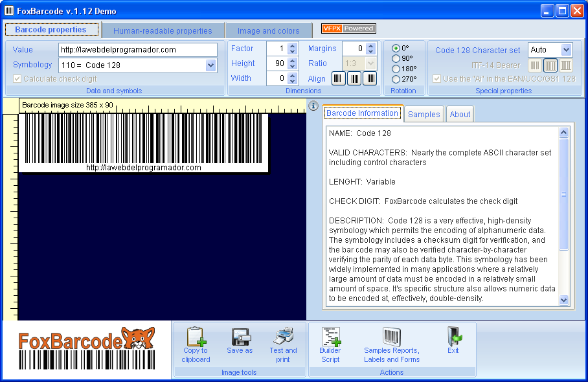Increase the Width value
588x382 pixels.
[293, 76]
